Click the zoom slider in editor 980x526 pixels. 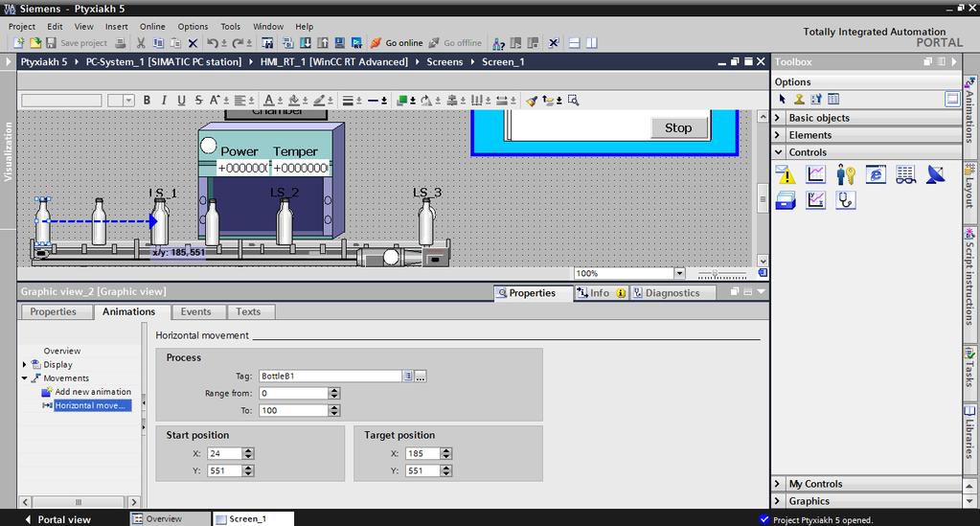click(x=722, y=274)
